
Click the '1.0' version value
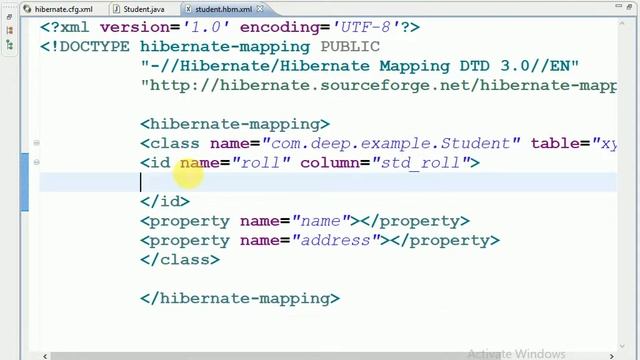pyautogui.click(x=206, y=27)
